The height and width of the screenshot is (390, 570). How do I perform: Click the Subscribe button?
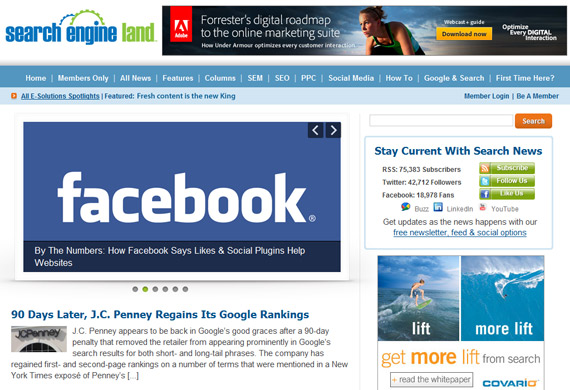507,168
